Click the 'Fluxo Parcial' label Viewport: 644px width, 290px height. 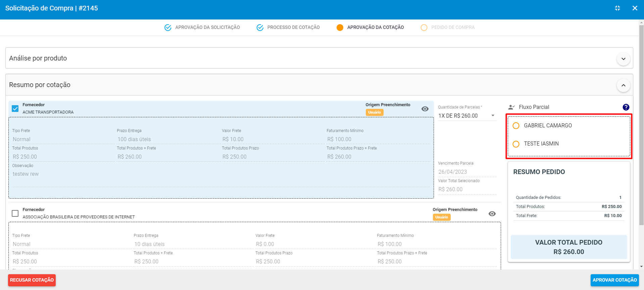point(534,107)
